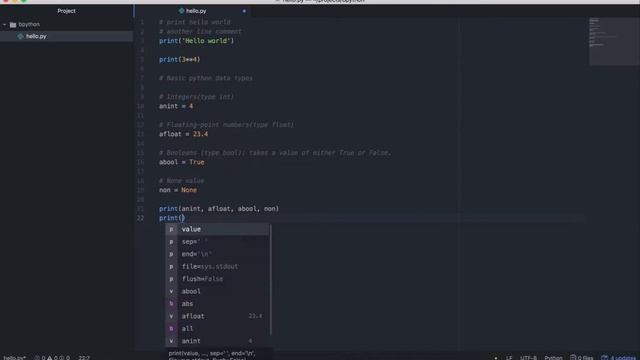
Task: Click the 'non = None' code line
Action: tap(178, 190)
